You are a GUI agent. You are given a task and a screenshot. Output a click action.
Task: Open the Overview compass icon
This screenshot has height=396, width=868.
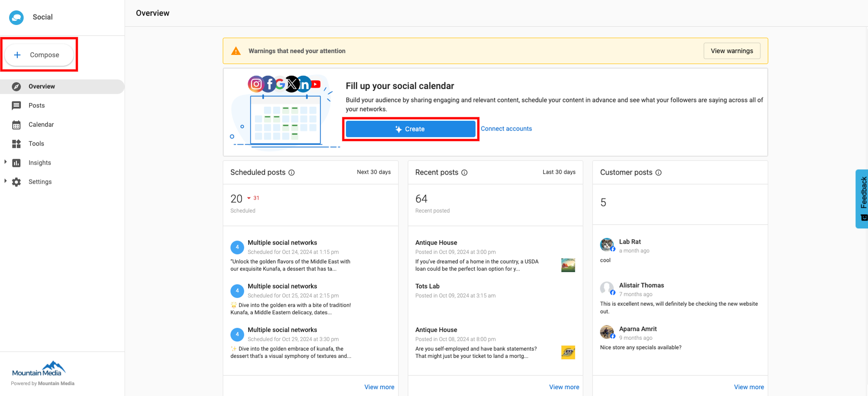pos(16,86)
